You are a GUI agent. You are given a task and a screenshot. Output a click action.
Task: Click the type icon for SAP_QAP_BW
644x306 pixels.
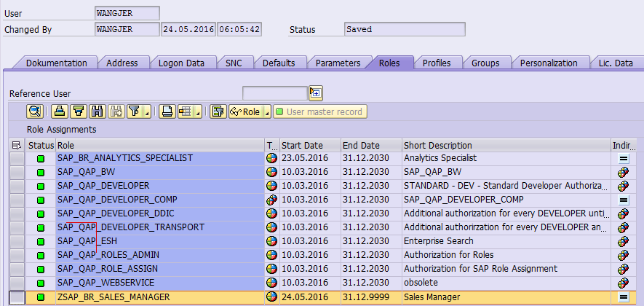(271, 172)
